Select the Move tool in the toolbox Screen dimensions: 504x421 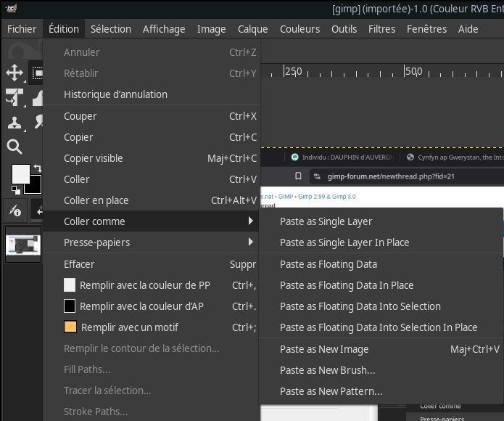[x=15, y=73]
